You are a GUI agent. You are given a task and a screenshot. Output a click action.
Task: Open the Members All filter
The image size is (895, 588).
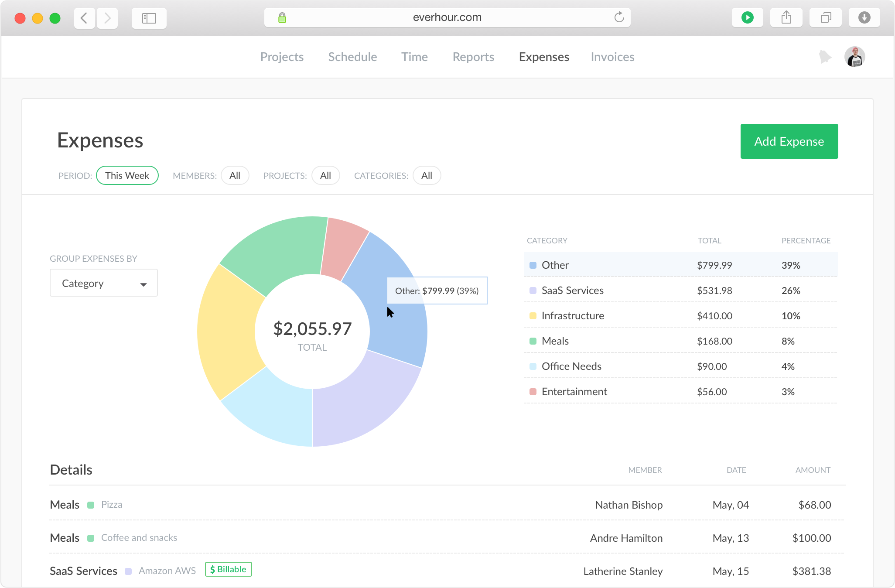point(235,175)
